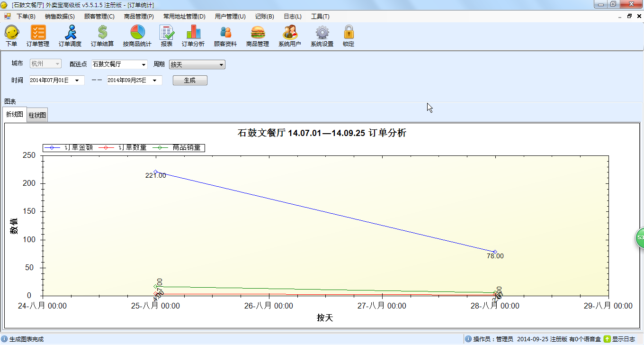This screenshot has height=345, width=644.
Task: Lock the application with 锁定
Action: tap(349, 36)
